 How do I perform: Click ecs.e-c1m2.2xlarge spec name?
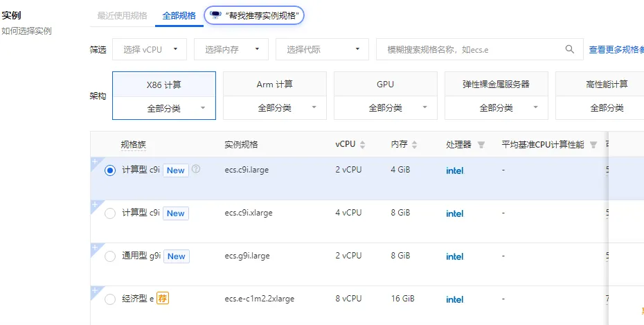click(x=260, y=299)
